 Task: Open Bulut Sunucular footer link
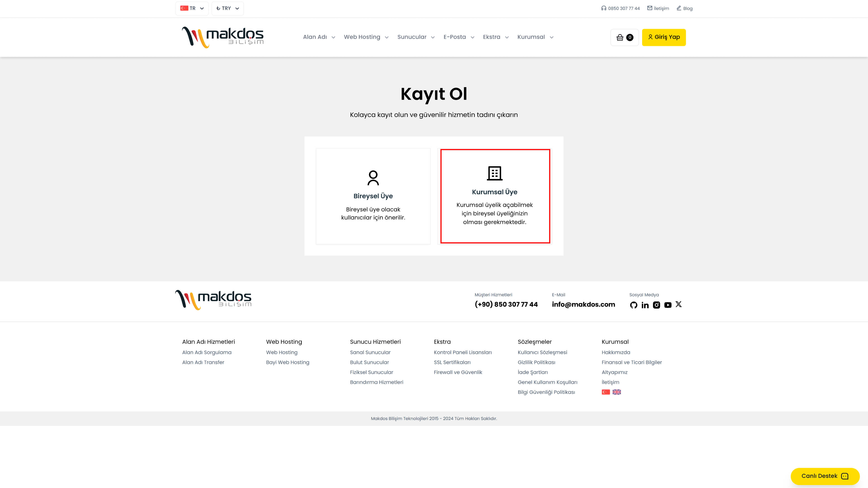pyautogui.click(x=369, y=362)
